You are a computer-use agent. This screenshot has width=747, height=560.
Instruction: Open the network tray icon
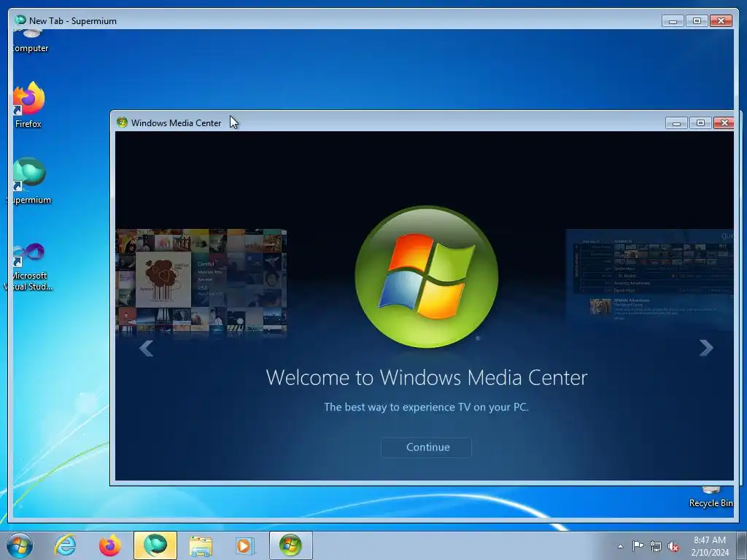[656, 546]
